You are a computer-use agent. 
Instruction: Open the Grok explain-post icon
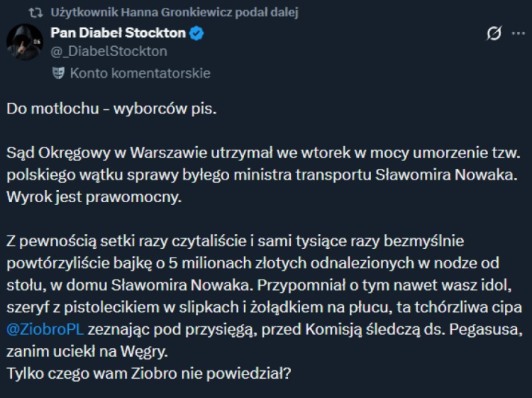[x=494, y=33]
